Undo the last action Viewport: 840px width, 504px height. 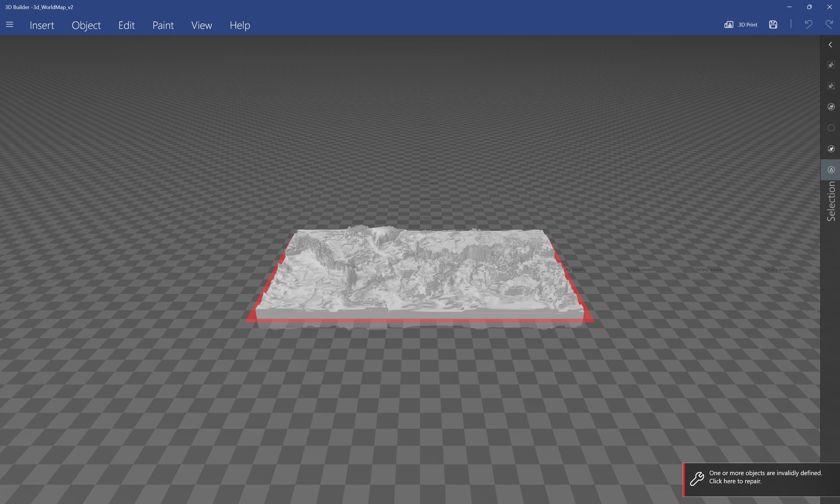(x=808, y=24)
